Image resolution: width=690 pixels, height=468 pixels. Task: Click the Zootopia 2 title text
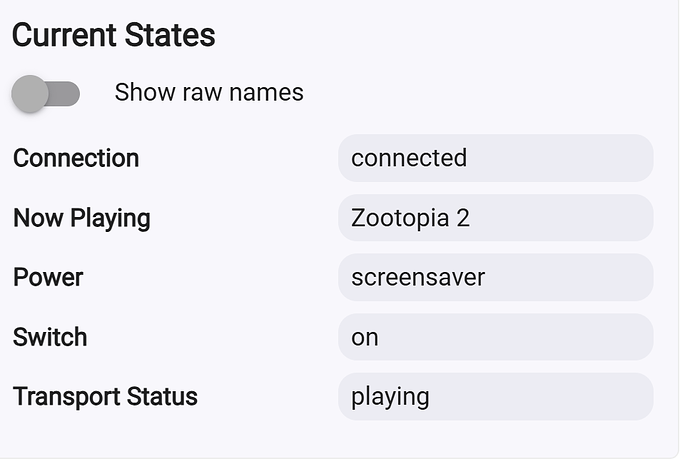tap(410, 218)
